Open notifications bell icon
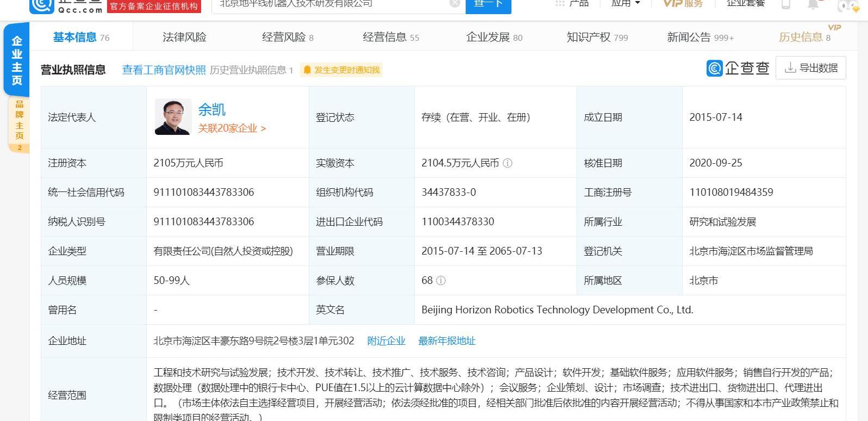Screen dimensions: 868x421 point(813,4)
